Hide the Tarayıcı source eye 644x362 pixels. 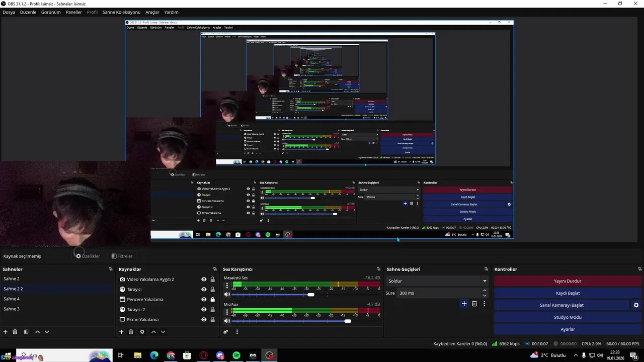pyautogui.click(x=204, y=290)
